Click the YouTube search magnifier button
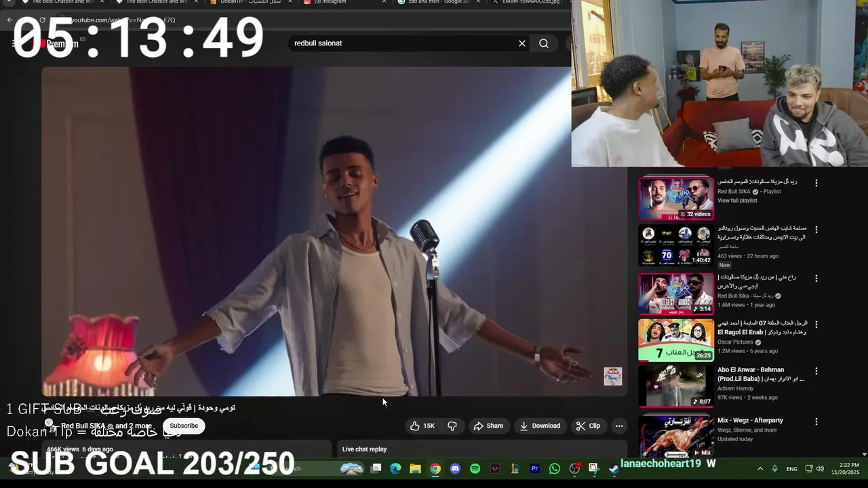The height and width of the screenshot is (488, 868). [x=544, y=43]
